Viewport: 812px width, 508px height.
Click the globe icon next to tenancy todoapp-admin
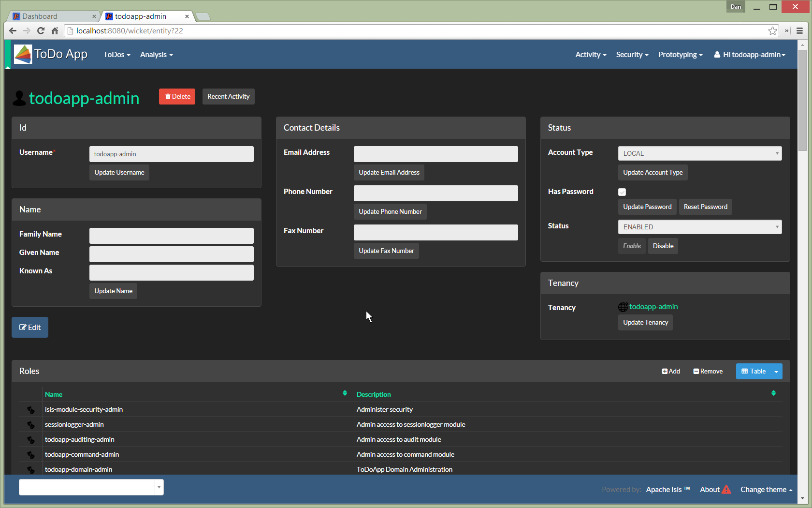[x=623, y=307]
